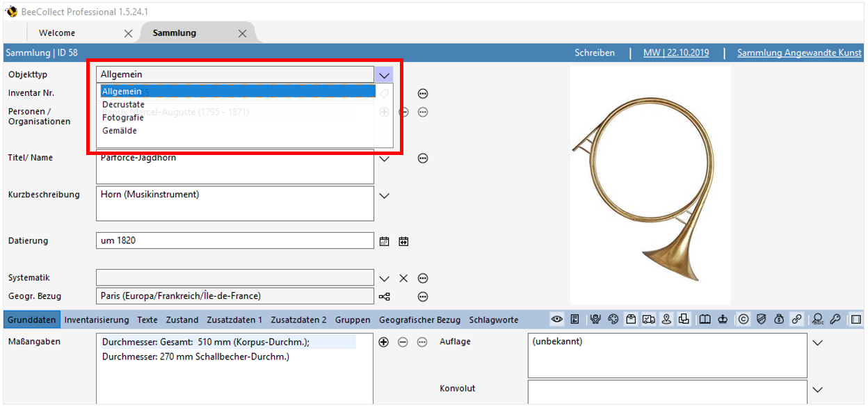The image size is (868, 408).
Task: Select Fotografie from the Objekttyp list
Action: tap(123, 117)
